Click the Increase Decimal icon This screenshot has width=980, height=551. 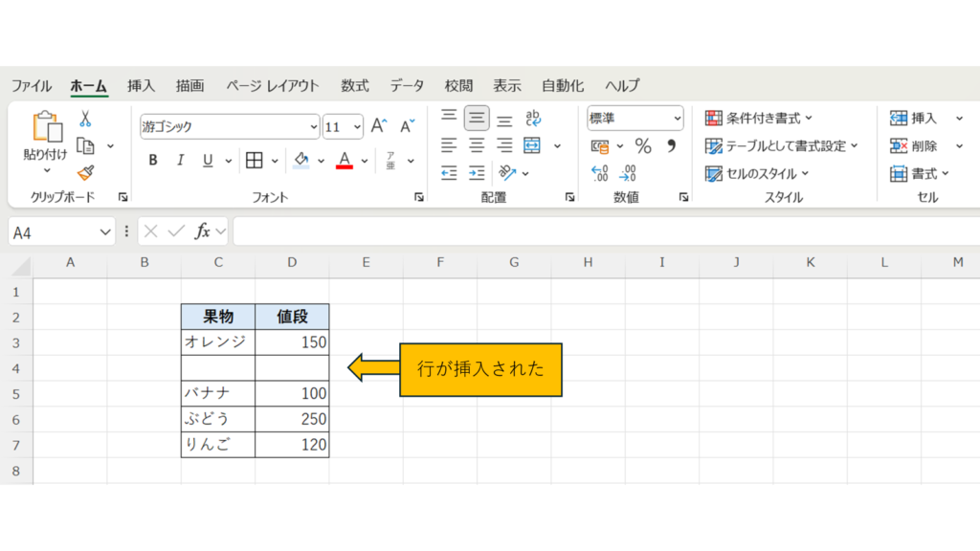click(x=600, y=174)
